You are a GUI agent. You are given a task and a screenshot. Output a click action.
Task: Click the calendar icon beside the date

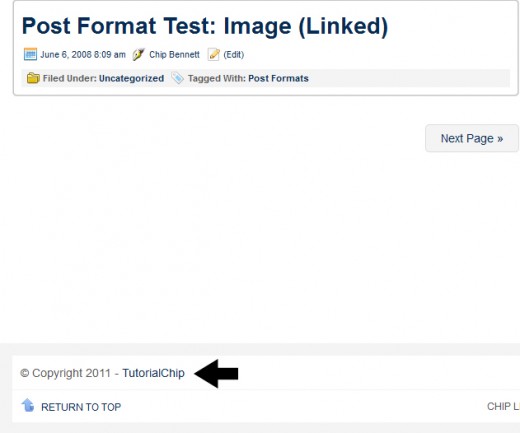pyautogui.click(x=30, y=54)
